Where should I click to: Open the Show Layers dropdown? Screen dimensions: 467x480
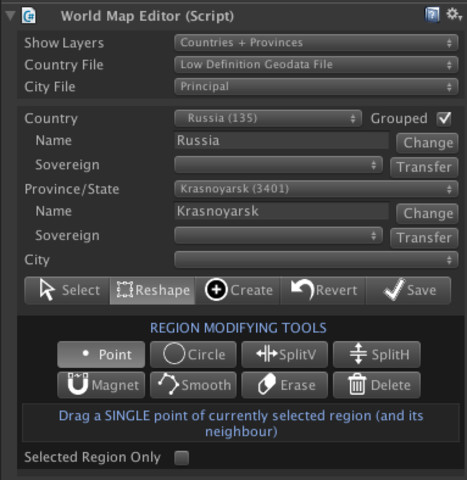coord(316,43)
